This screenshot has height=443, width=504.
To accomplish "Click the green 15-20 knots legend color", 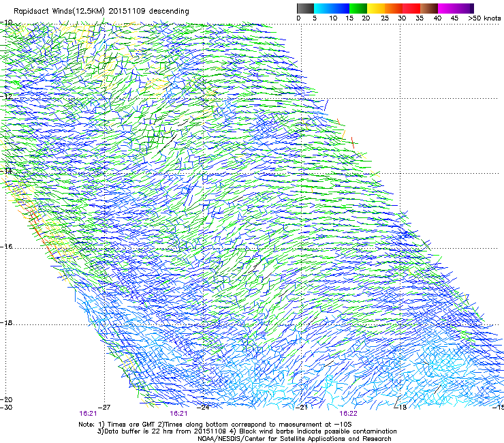I will coord(358,8).
